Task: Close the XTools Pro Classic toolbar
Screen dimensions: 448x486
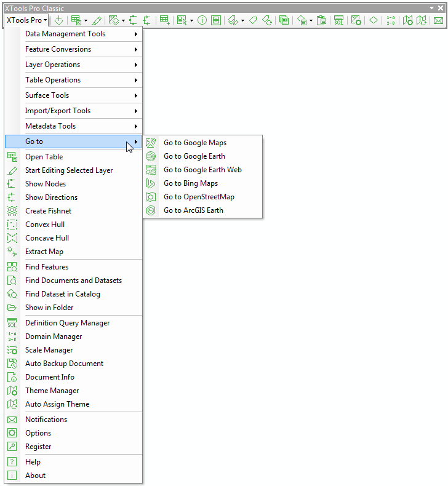Action: (x=441, y=8)
